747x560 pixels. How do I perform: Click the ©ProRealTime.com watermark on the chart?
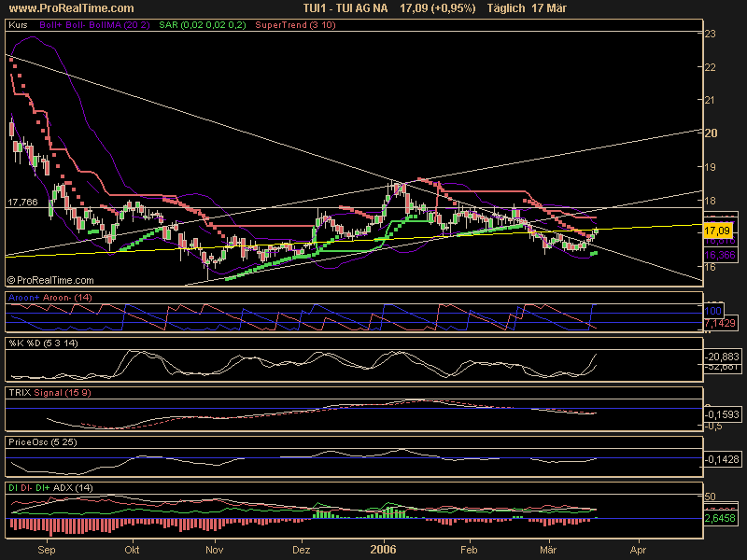(x=50, y=279)
